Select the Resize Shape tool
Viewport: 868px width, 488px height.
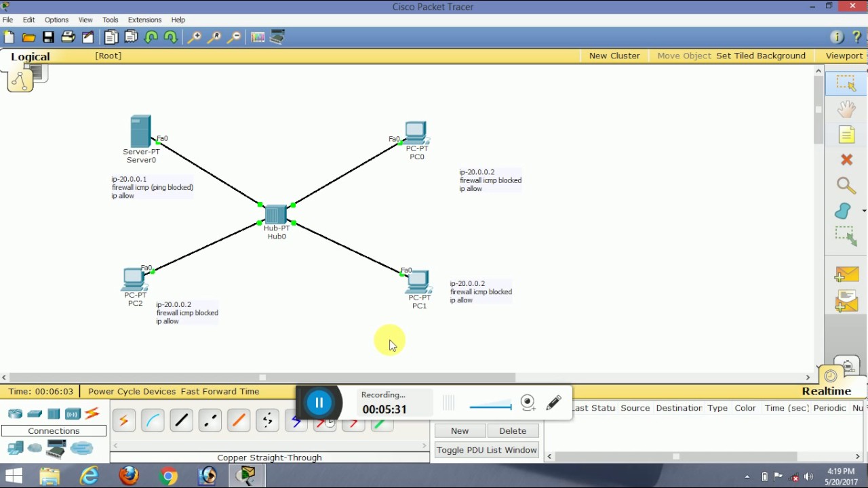(x=846, y=236)
